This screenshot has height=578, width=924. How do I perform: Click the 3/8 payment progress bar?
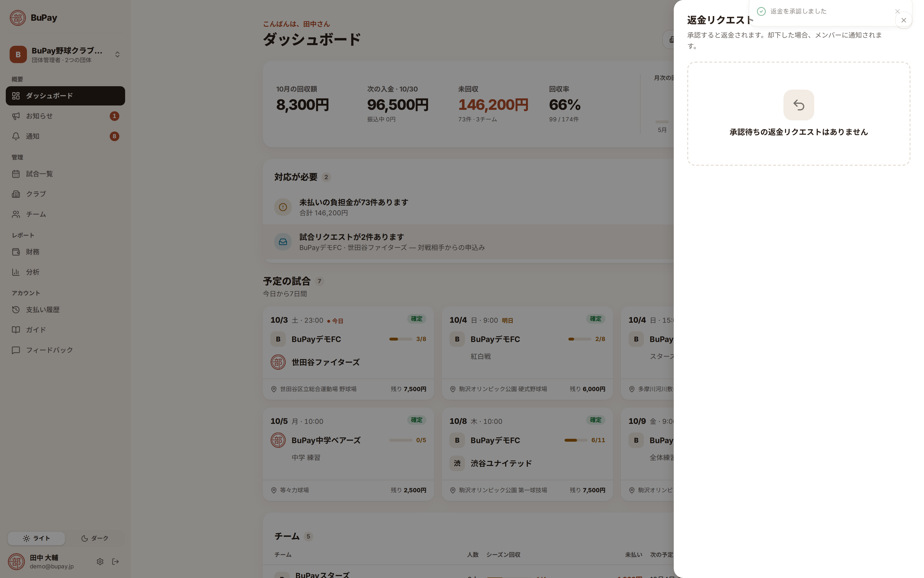click(x=401, y=339)
